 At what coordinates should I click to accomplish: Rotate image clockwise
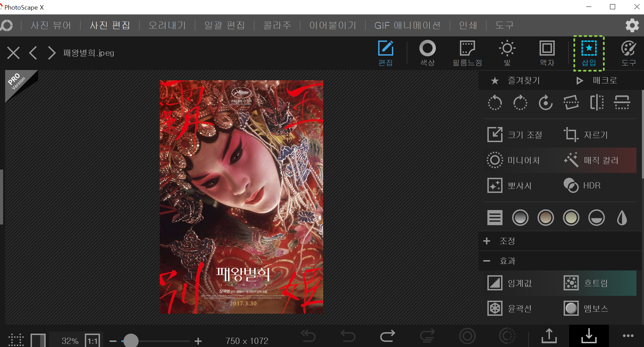(x=520, y=102)
